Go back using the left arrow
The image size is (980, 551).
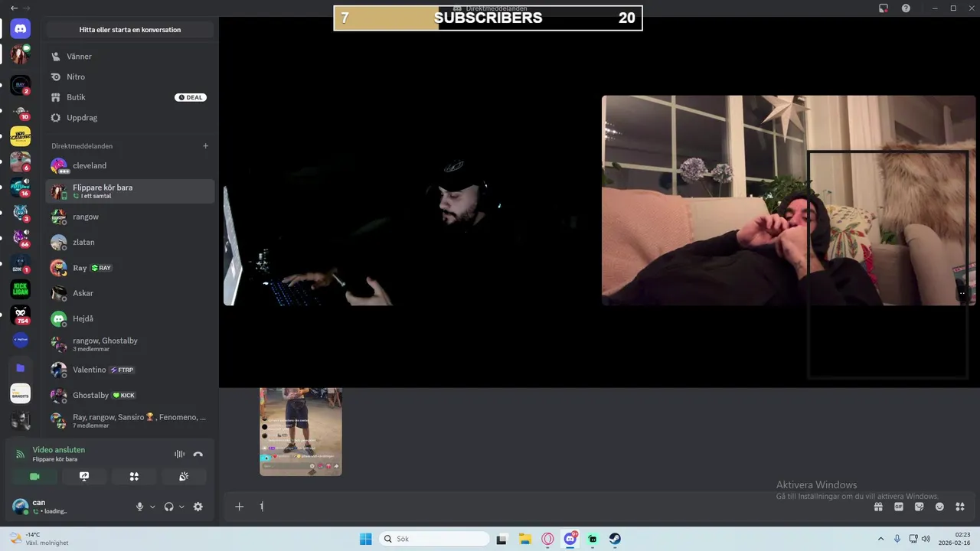coord(14,8)
